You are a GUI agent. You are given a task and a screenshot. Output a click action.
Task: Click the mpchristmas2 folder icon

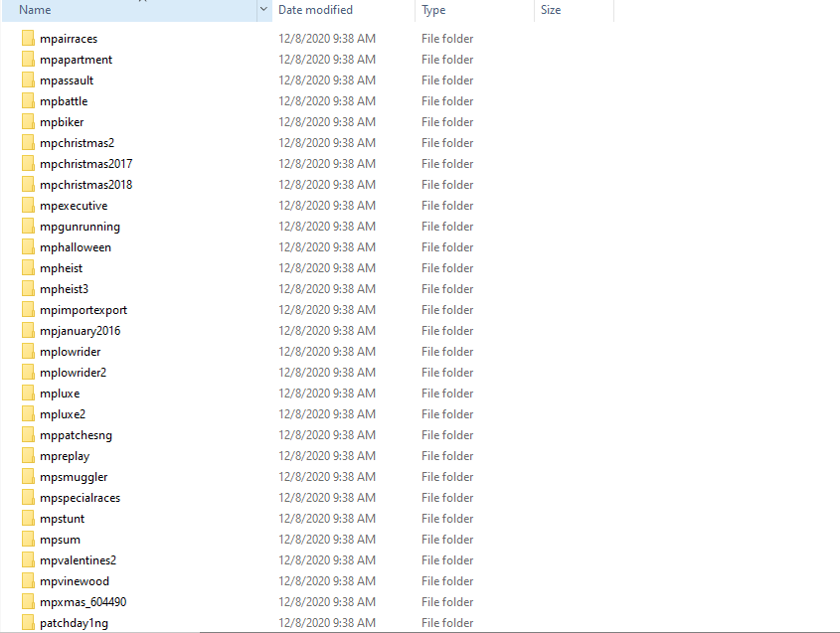[29, 143]
